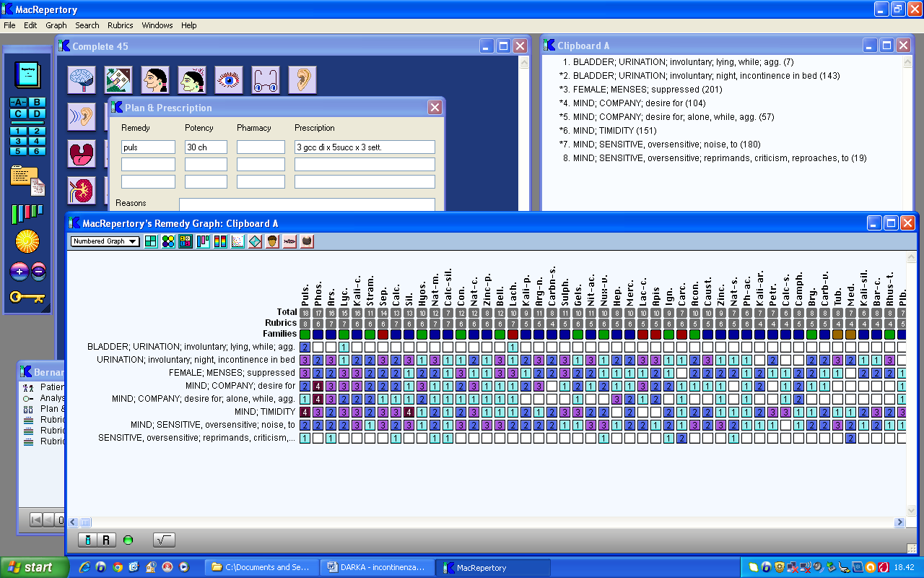Switch to DARKA - incontinenza taskbar item
Image resolution: width=924 pixels, height=578 pixels.
[x=378, y=567]
